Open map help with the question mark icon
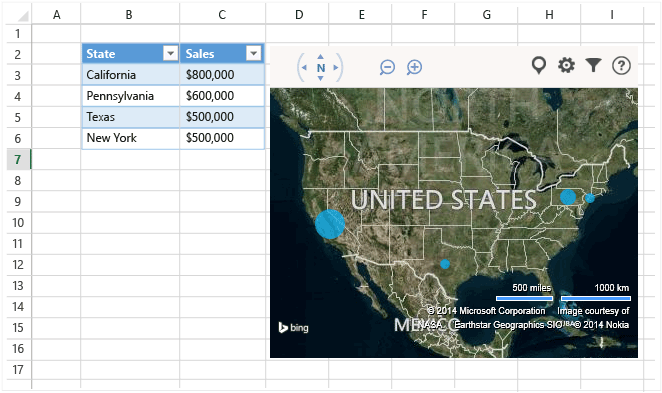Image resolution: width=662 pixels, height=393 pixels. tap(621, 65)
